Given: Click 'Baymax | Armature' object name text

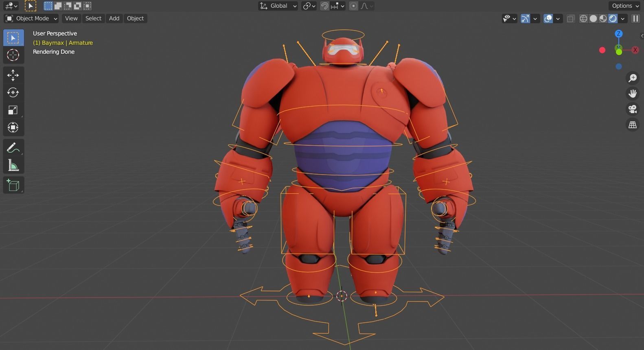Looking at the screenshot, I should tap(67, 43).
